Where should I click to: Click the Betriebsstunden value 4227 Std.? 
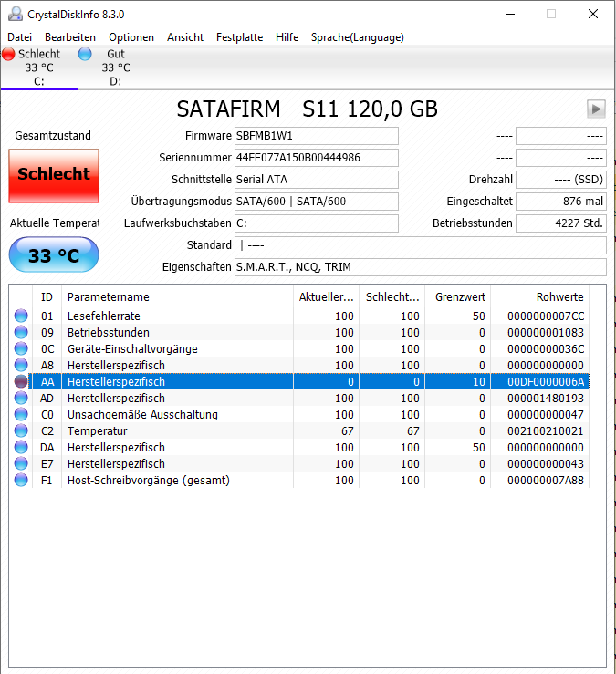[x=561, y=223]
